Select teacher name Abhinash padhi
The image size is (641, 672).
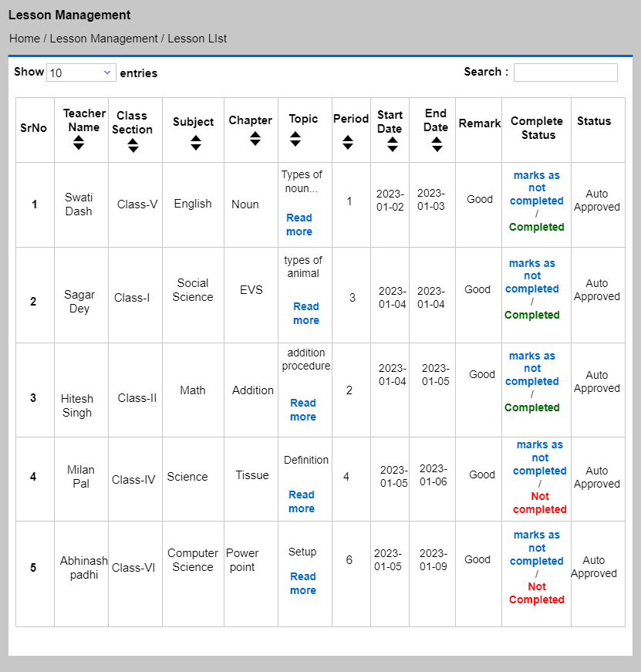pyautogui.click(x=84, y=567)
